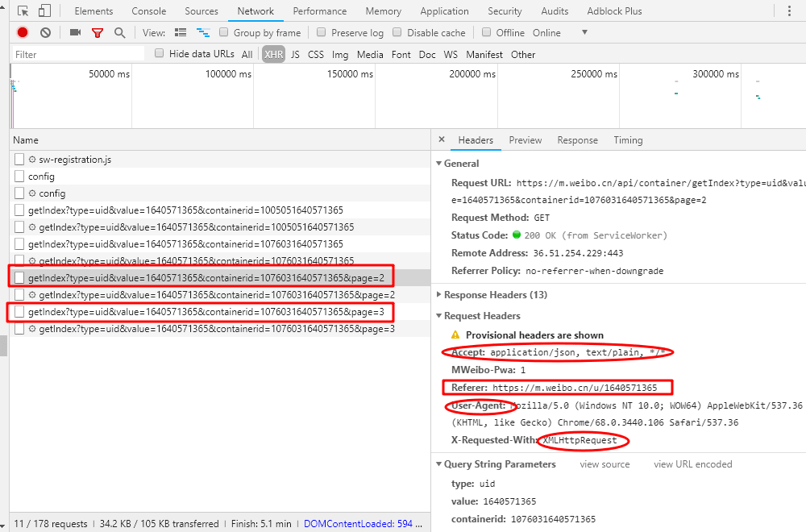
Task: Check the Disable cache option
Action: point(397,32)
